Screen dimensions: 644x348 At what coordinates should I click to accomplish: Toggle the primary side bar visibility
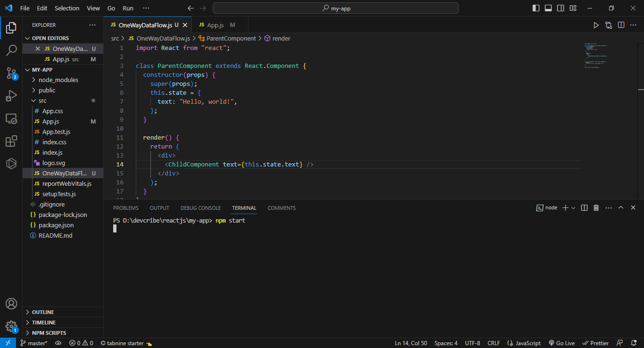point(536,8)
